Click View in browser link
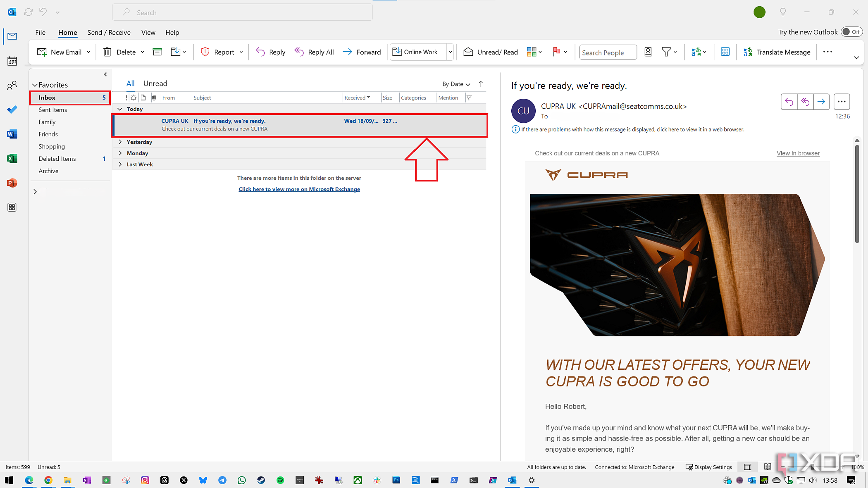868x488 pixels. [798, 153]
